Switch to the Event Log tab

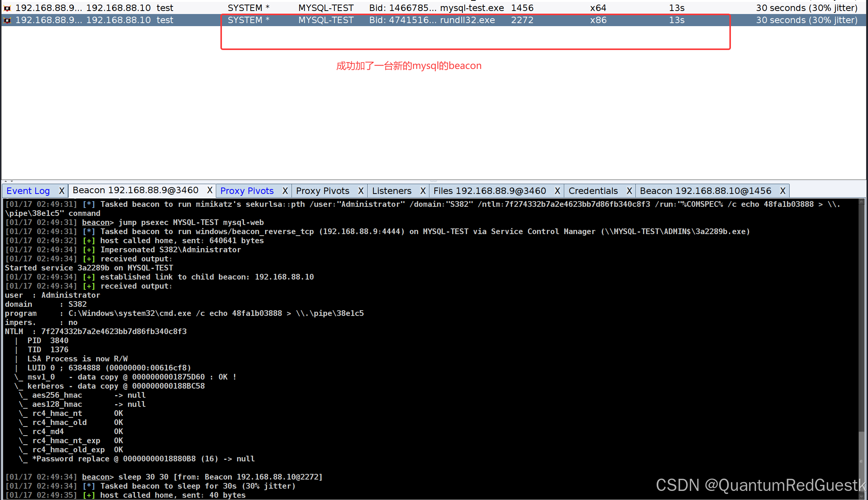(28, 191)
